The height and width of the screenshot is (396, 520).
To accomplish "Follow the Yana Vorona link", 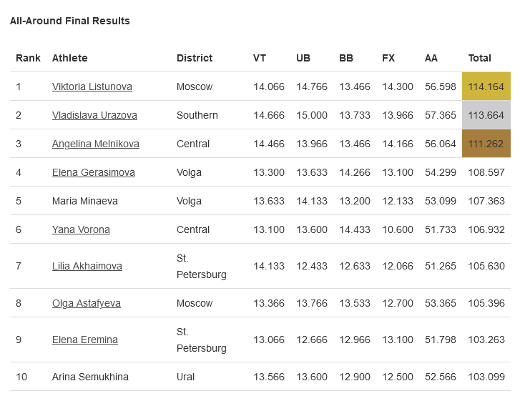I will click(81, 230).
